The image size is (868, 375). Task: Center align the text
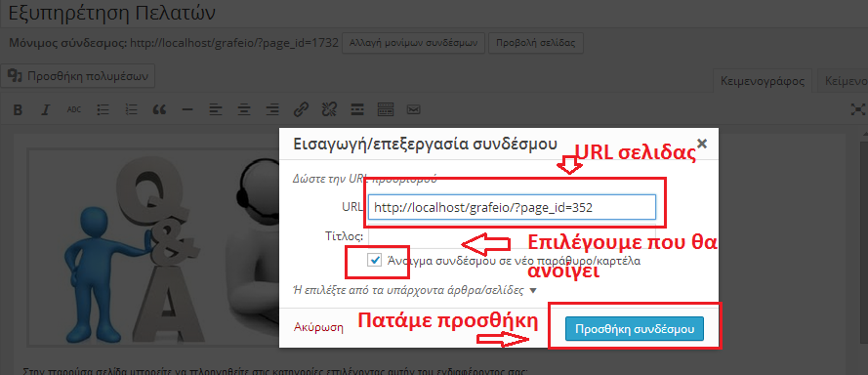pyautogui.click(x=243, y=109)
